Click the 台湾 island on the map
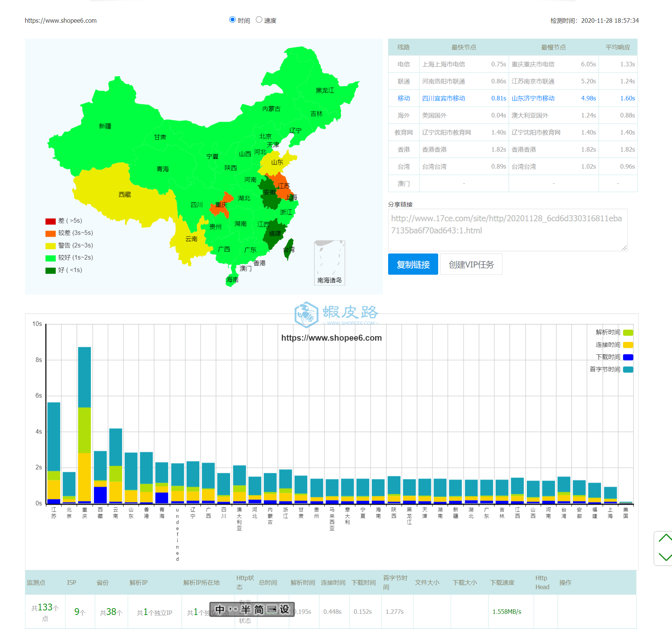Screen dimensions: 672x629 coord(289,249)
